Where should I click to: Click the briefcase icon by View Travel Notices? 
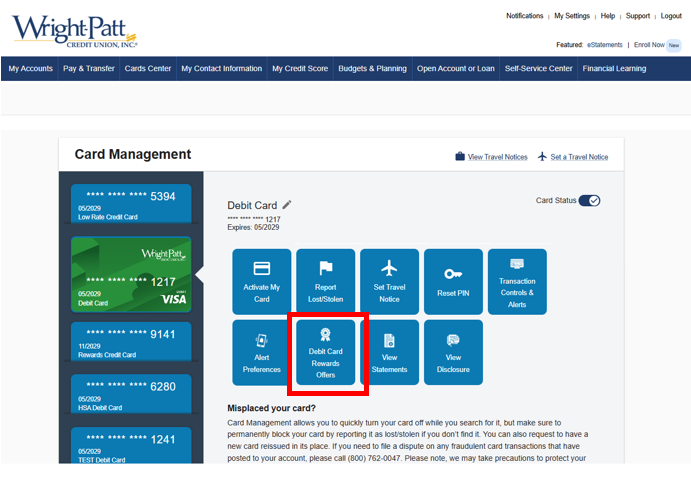(x=460, y=156)
